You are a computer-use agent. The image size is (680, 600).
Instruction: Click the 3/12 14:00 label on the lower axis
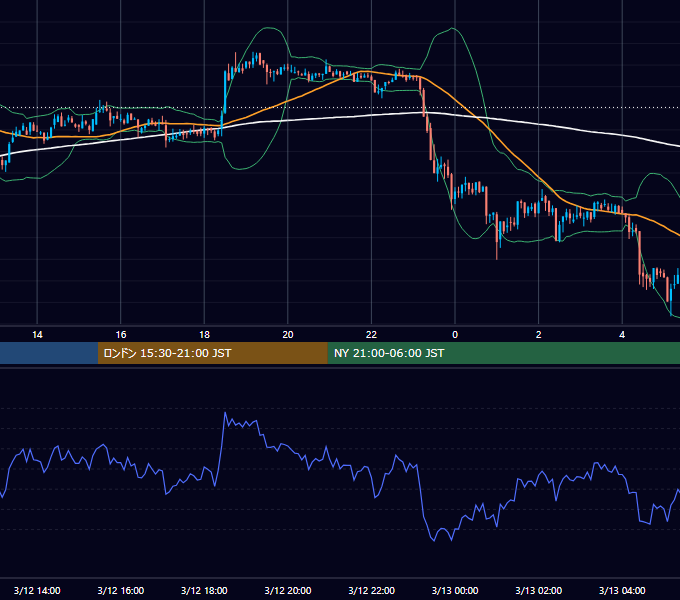pos(37,590)
